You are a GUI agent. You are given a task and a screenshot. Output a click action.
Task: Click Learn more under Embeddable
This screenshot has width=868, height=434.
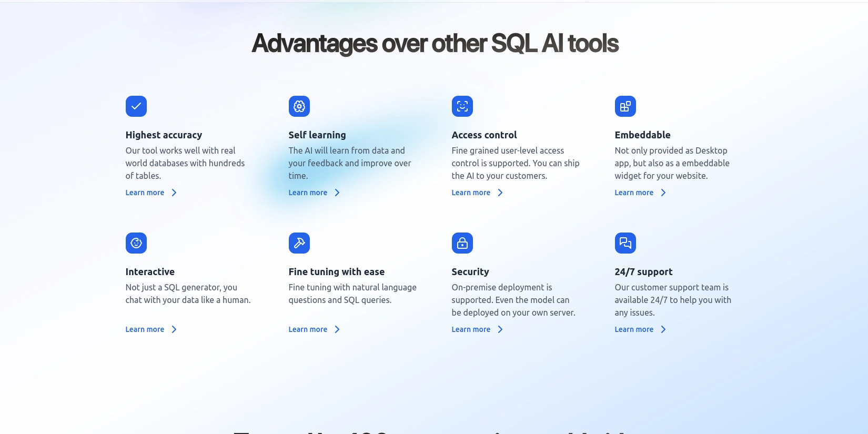[x=634, y=193]
